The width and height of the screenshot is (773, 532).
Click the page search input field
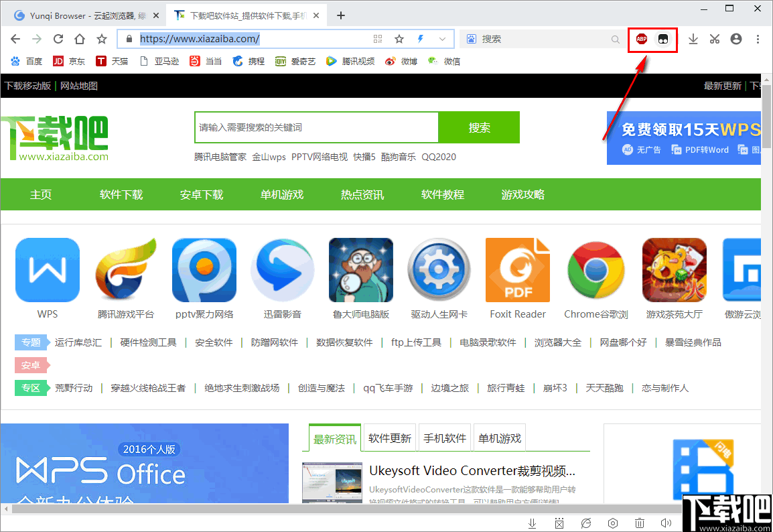(x=315, y=127)
